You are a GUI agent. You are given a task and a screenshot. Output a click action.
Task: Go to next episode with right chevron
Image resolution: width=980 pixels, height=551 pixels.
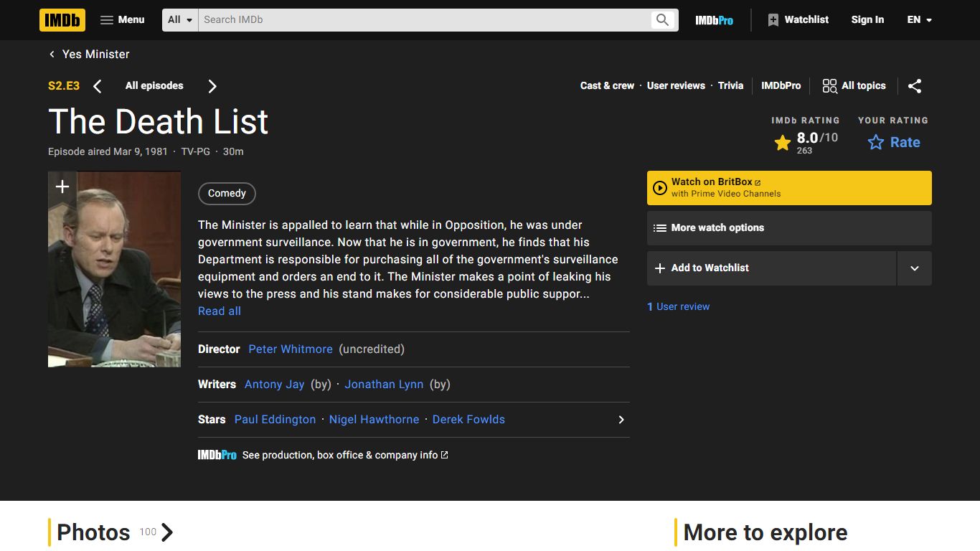[x=212, y=86]
